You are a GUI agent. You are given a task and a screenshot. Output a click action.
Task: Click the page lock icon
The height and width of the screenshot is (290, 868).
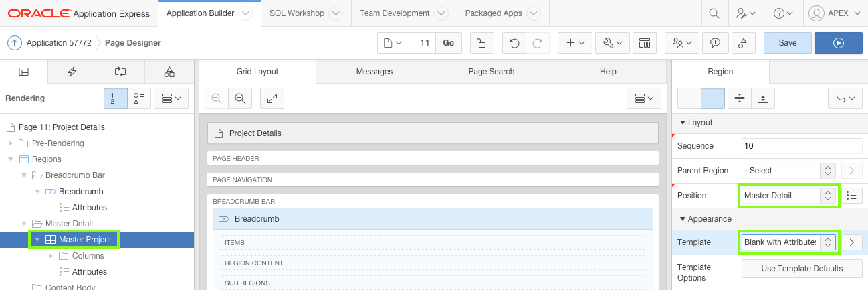[481, 43]
